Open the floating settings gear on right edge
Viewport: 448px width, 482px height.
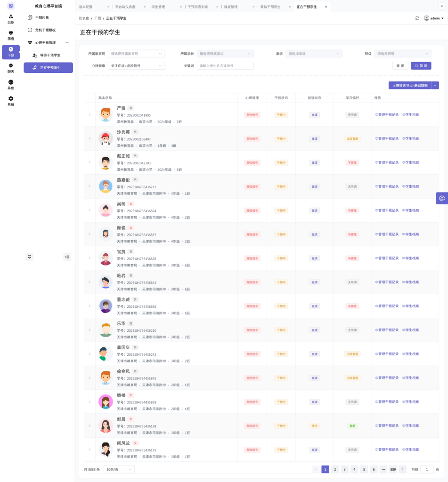441,198
